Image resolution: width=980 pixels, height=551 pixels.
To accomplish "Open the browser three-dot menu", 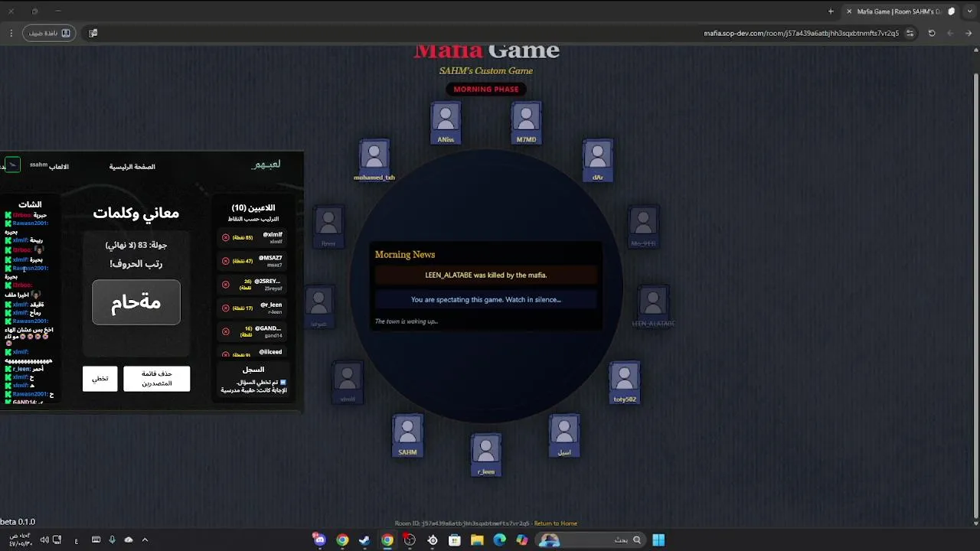I will [11, 33].
